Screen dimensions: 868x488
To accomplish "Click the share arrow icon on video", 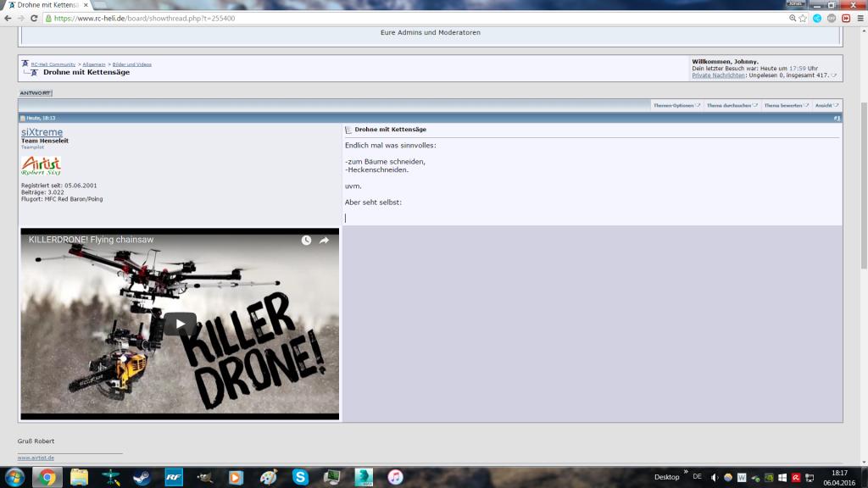I will [x=324, y=241].
